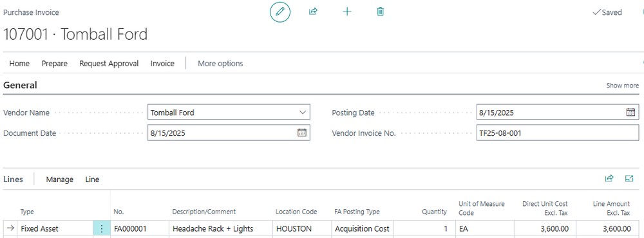Image resolution: width=644 pixels, height=238 pixels.
Task: Click the Direct Unit Cost cell 3,600.00
Action: point(545,228)
